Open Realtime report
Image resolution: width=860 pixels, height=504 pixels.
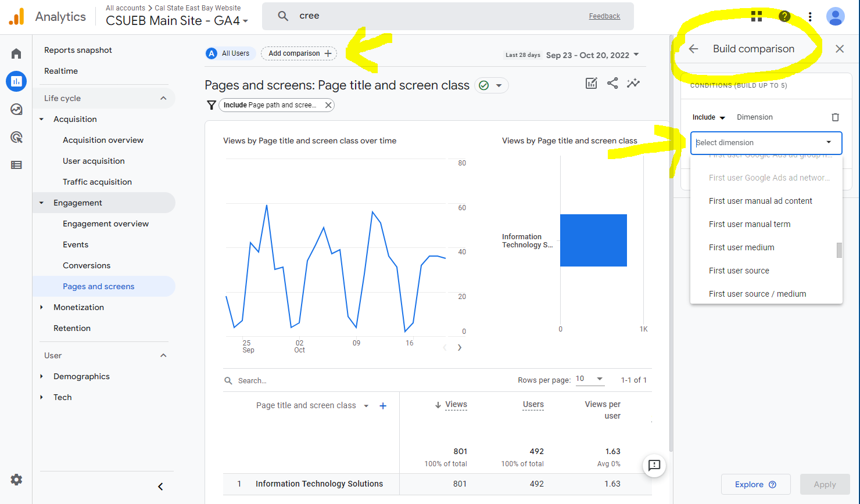(x=61, y=71)
